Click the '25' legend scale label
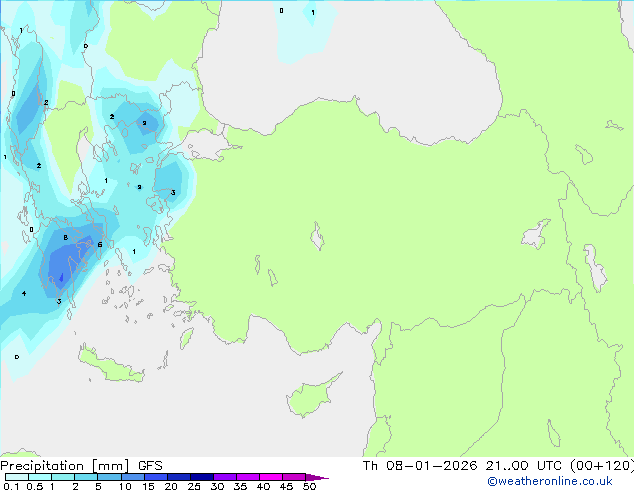Image resolution: width=634 pixels, height=490 pixels. tap(194, 486)
